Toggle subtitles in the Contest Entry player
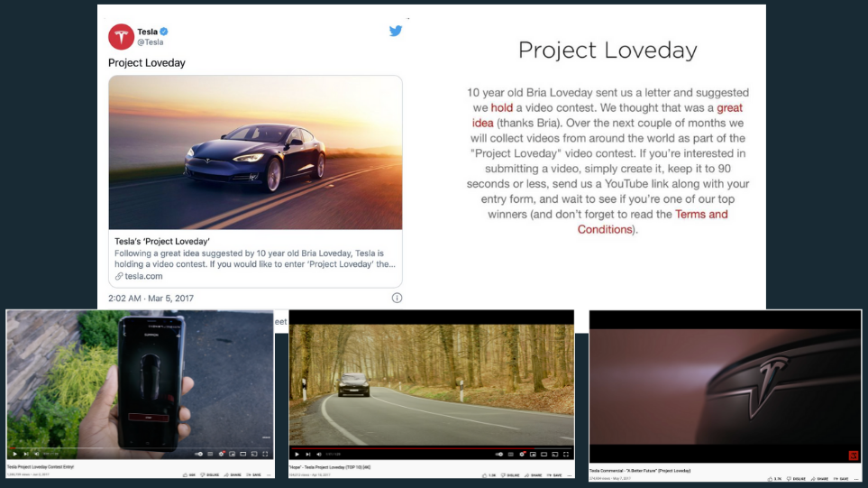 pyautogui.click(x=210, y=454)
